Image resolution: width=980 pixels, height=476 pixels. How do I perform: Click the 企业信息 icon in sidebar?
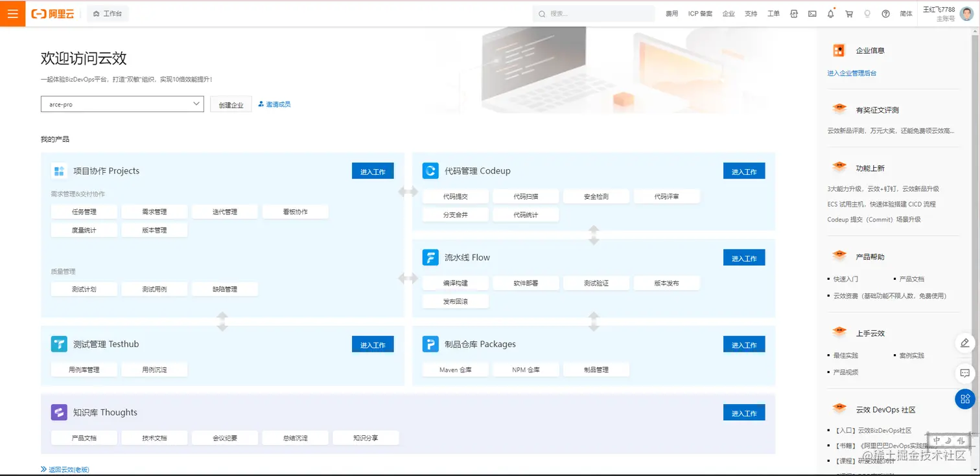point(839,51)
